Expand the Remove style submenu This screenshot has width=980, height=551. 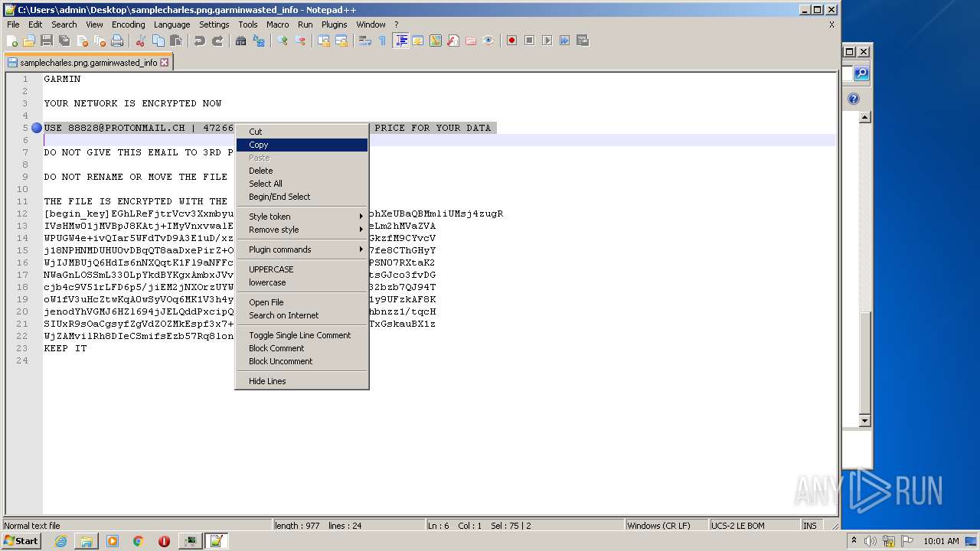pos(302,230)
